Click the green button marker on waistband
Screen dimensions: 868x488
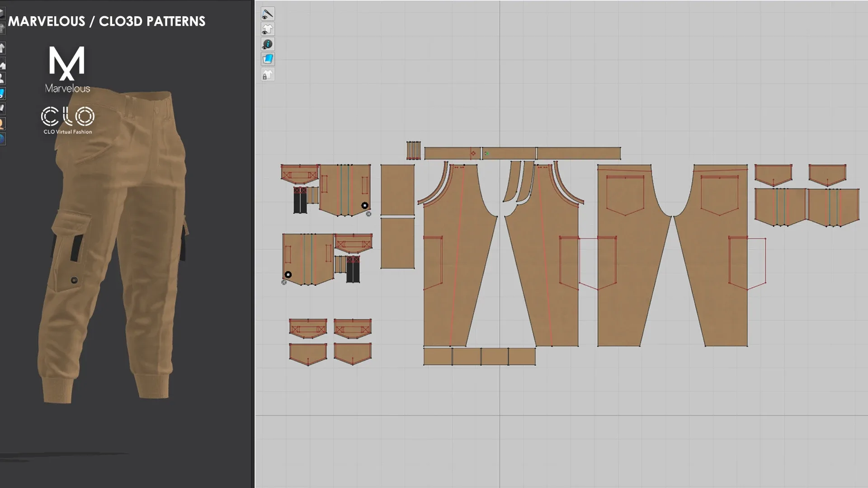point(487,154)
